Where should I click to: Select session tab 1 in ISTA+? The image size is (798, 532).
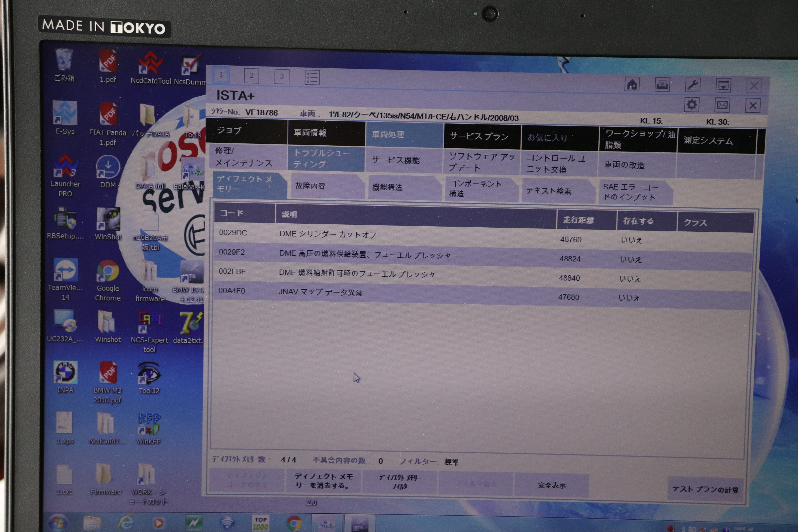[221, 75]
